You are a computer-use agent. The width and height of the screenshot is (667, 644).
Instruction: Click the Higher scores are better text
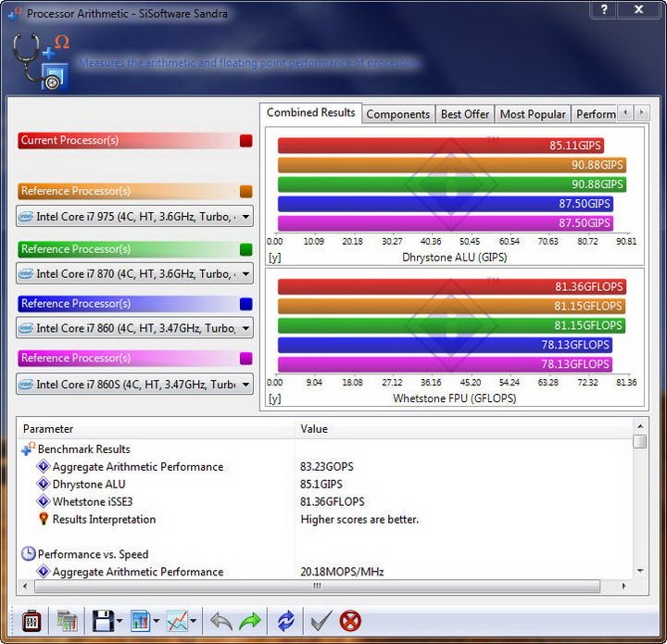point(359,519)
